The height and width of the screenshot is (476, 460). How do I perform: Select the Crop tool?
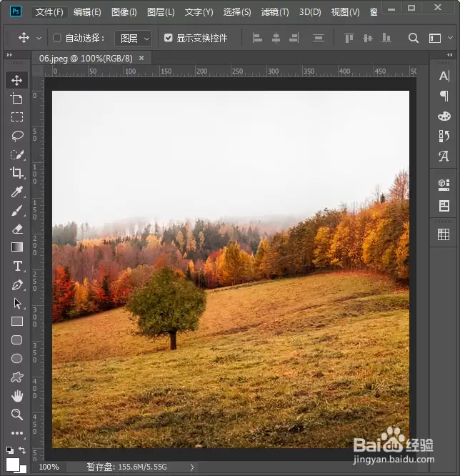(x=16, y=172)
